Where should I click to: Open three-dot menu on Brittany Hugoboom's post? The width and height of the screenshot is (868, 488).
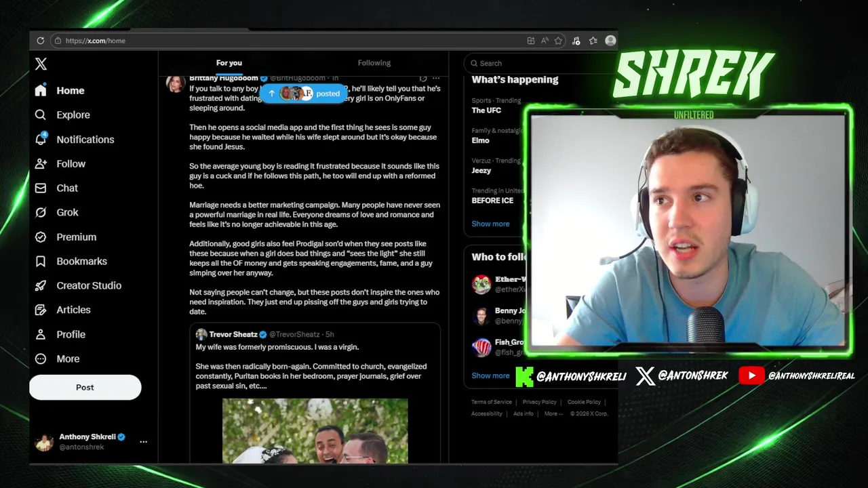click(436, 78)
